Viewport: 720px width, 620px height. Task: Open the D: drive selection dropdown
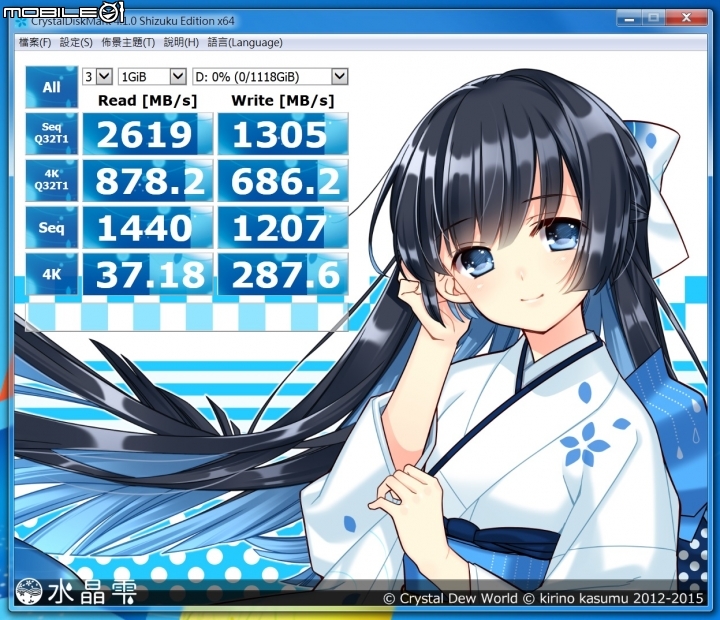(x=270, y=77)
